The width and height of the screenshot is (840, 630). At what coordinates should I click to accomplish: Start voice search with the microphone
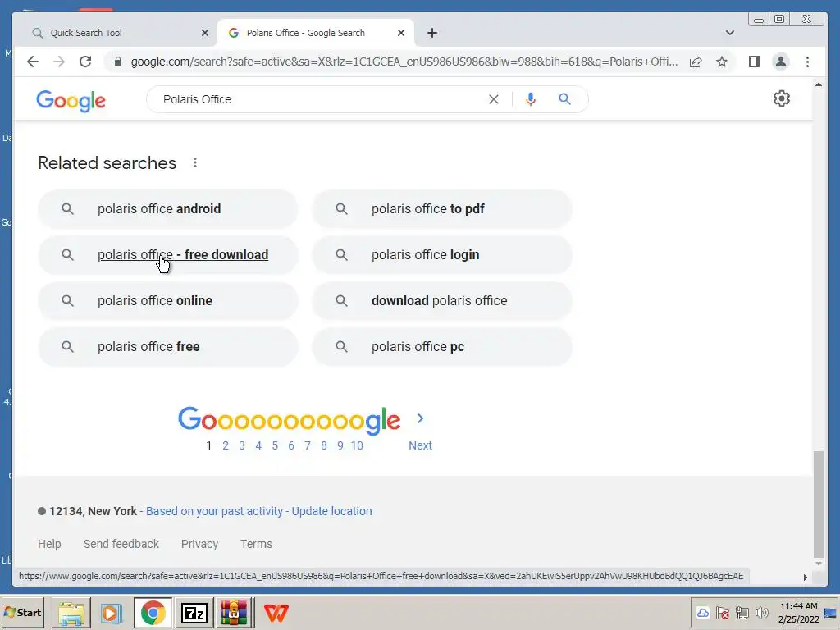click(531, 99)
